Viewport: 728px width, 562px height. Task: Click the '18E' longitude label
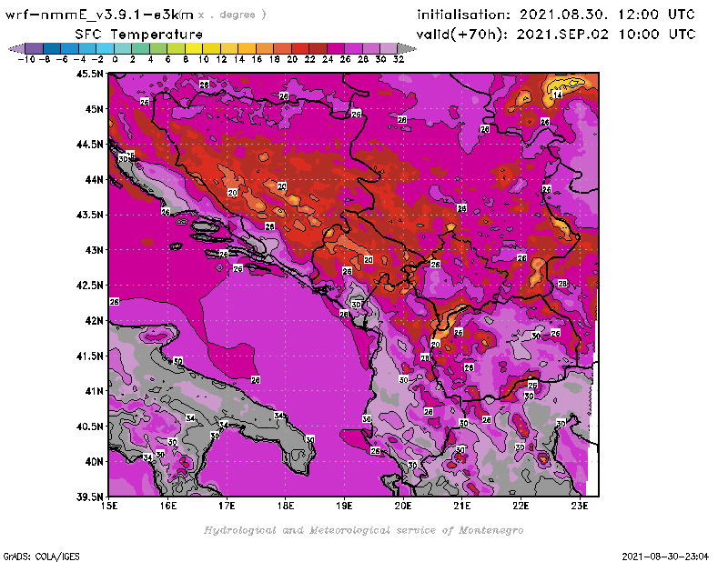click(286, 506)
